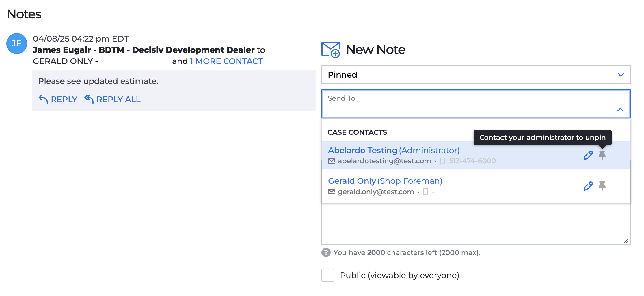Reply to the updated estimate note
Viewport: 644px width, 296px height.
click(x=58, y=99)
